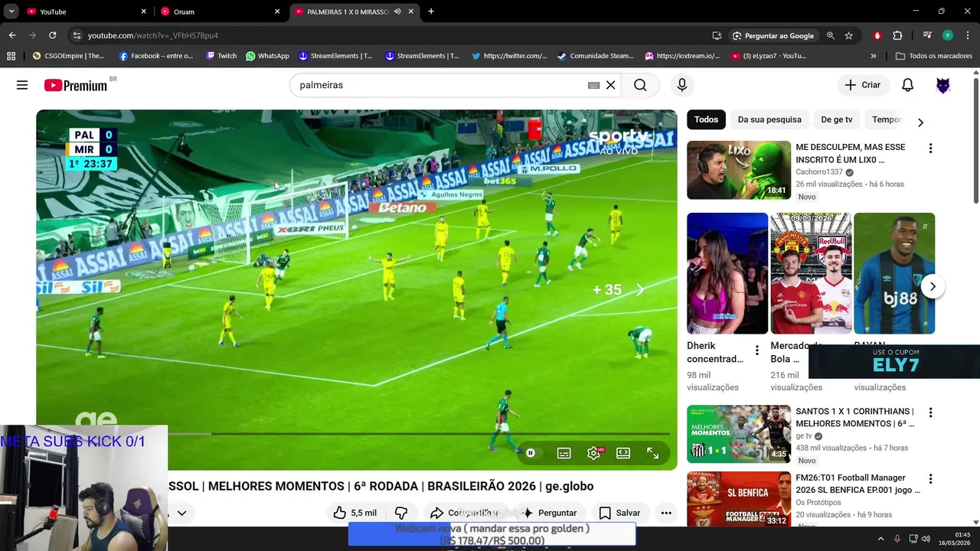Open 'ME DESCULPEM, MAS ESSE INSCRITO' video title

point(850,153)
